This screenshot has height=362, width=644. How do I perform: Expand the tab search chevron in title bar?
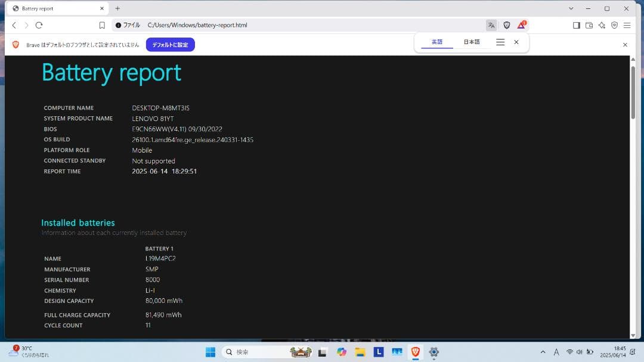pos(571,8)
